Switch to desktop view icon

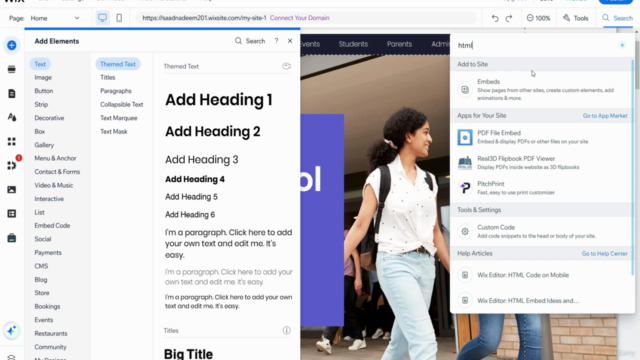(102, 18)
